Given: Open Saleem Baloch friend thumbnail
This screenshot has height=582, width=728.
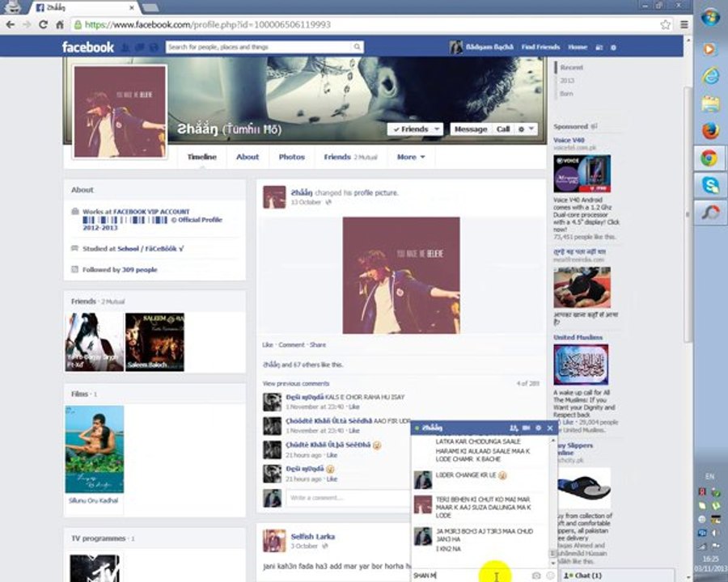Looking at the screenshot, I should tap(154, 342).
